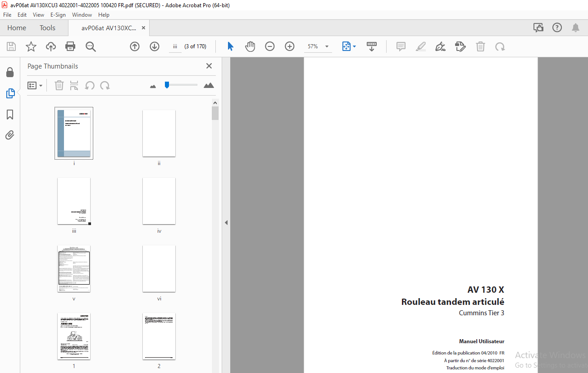
Task: Open the thumbnails options dropdown menu
Action: [35, 85]
